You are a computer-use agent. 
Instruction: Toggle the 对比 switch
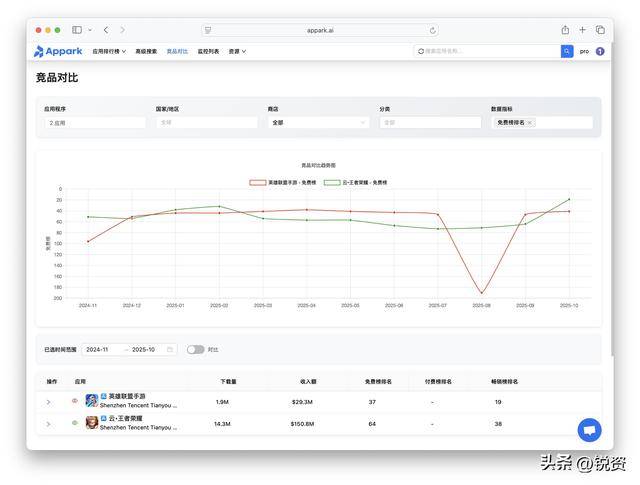click(195, 349)
